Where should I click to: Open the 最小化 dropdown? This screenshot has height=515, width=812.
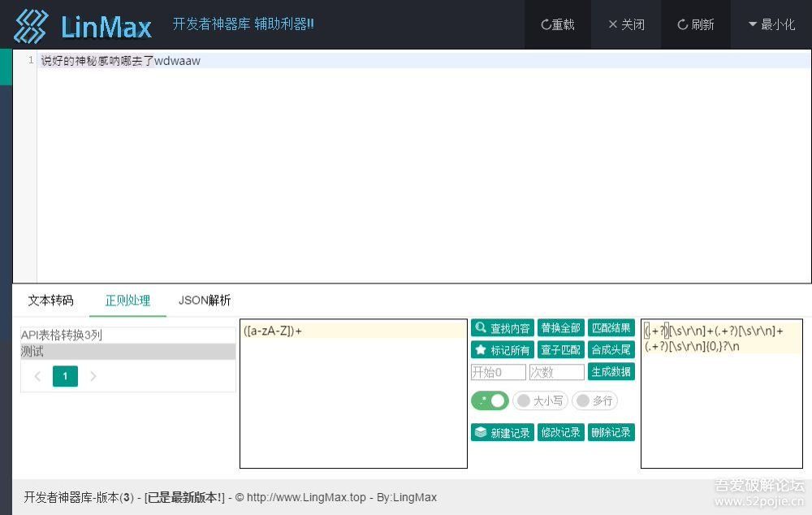pyautogui.click(x=771, y=24)
